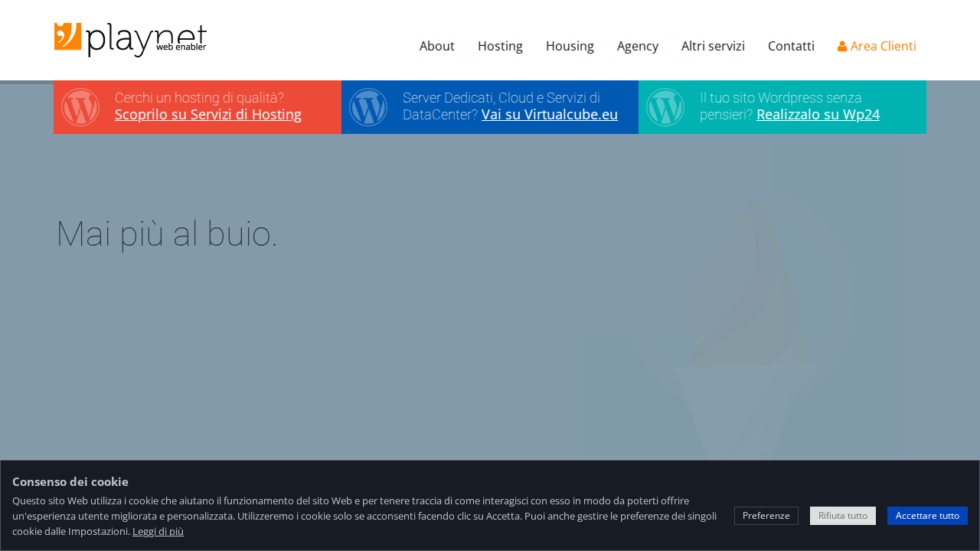Go to the Housing menu item

coord(570,46)
